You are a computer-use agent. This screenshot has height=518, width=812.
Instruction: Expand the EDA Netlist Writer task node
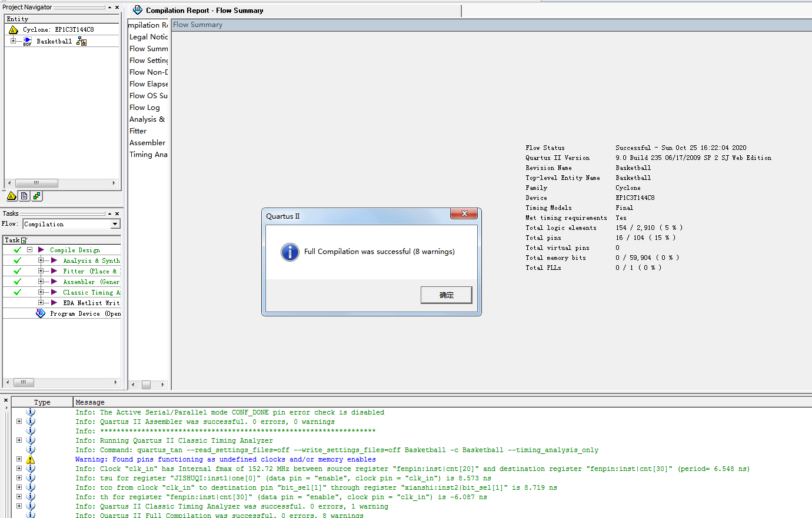click(x=41, y=303)
